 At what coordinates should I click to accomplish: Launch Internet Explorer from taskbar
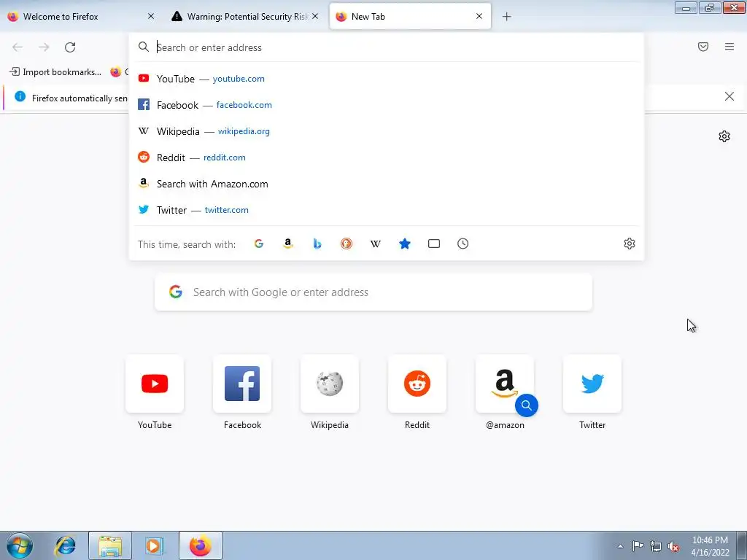[65, 545]
